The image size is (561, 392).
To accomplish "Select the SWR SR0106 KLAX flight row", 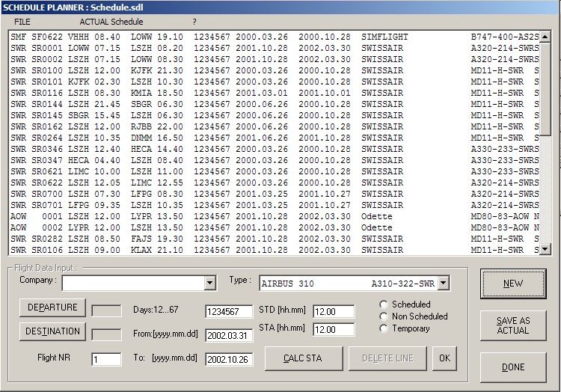I will pos(275,250).
